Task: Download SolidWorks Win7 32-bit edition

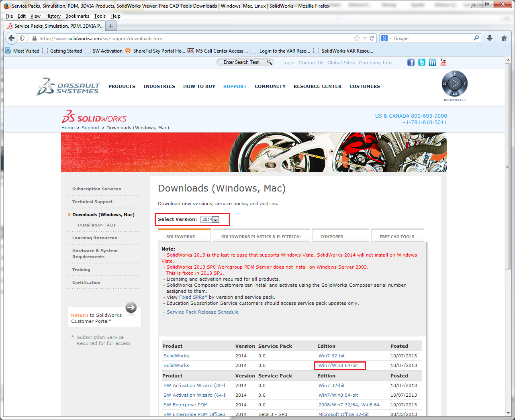Action: tap(331, 356)
